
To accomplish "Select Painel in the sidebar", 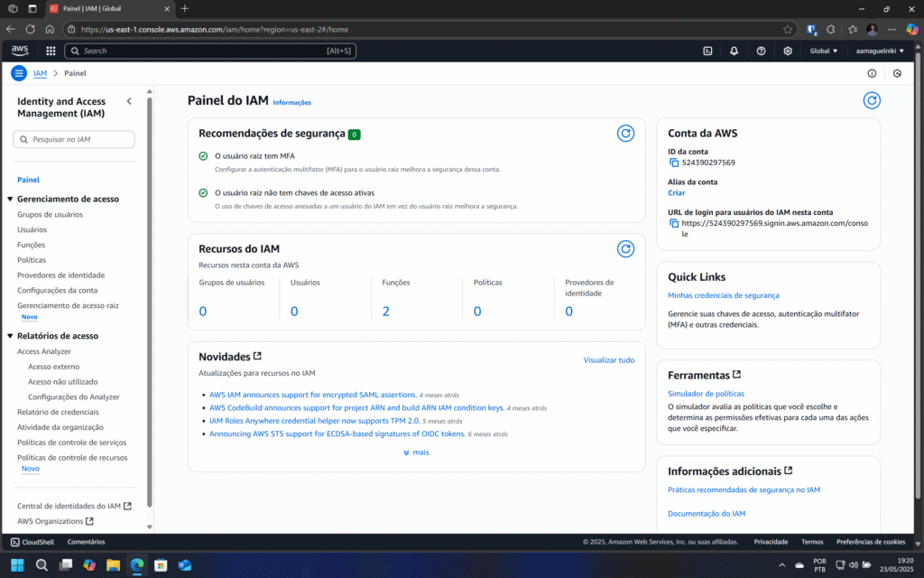I will click(x=28, y=180).
